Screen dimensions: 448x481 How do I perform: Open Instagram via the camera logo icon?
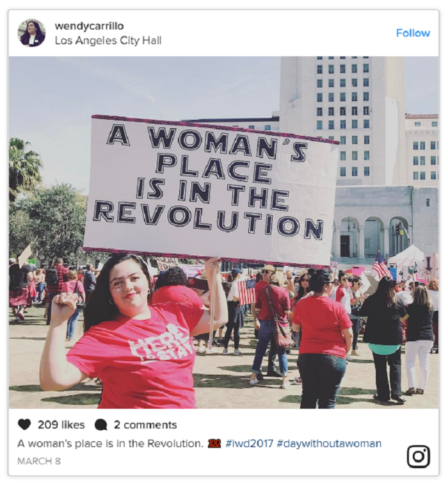(419, 457)
